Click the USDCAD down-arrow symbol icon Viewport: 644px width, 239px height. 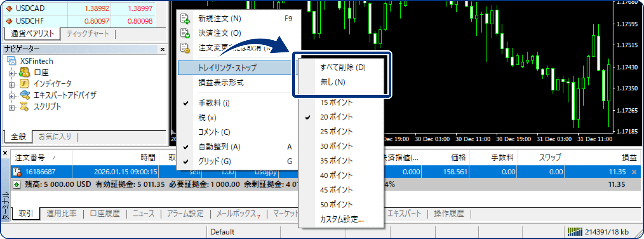click(x=9, y=8)
